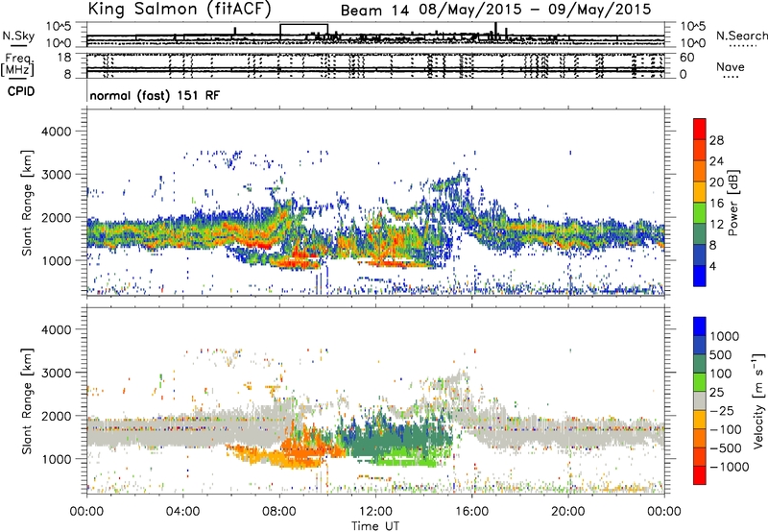Click the 12:00 time axis tick label

pyautogui.click(x=375, y=512)
